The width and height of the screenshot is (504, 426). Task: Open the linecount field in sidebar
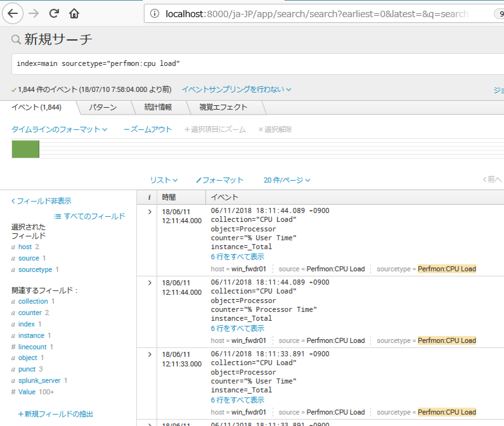tap(32, 347)
